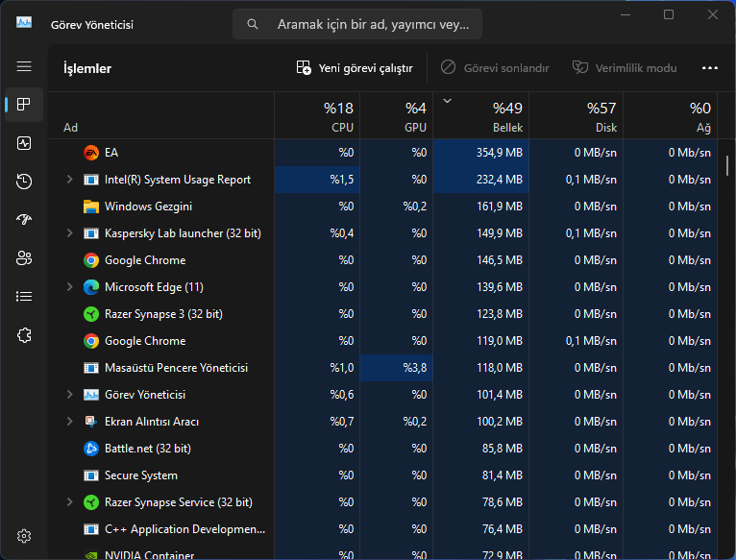The width and height of the screenshot is (736, 560).
Task: Click the %1,5 CPU cell
Action: pos(317,180)
